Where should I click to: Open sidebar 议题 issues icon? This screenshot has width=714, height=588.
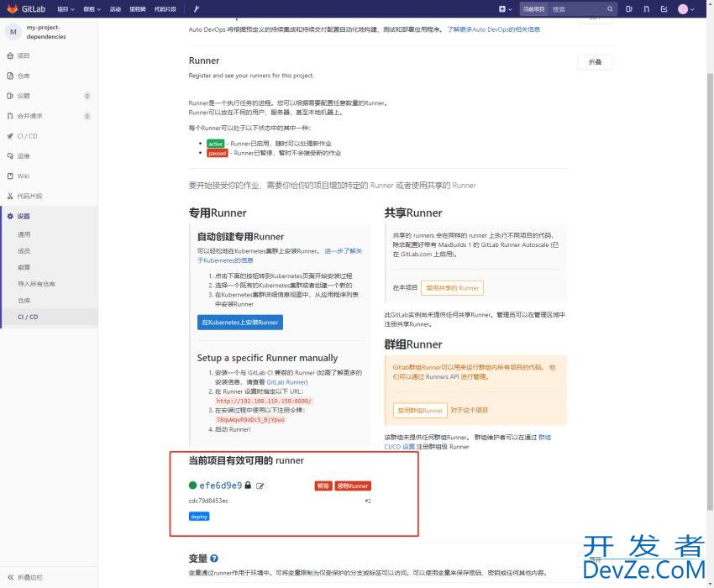[x=10, y=96]
